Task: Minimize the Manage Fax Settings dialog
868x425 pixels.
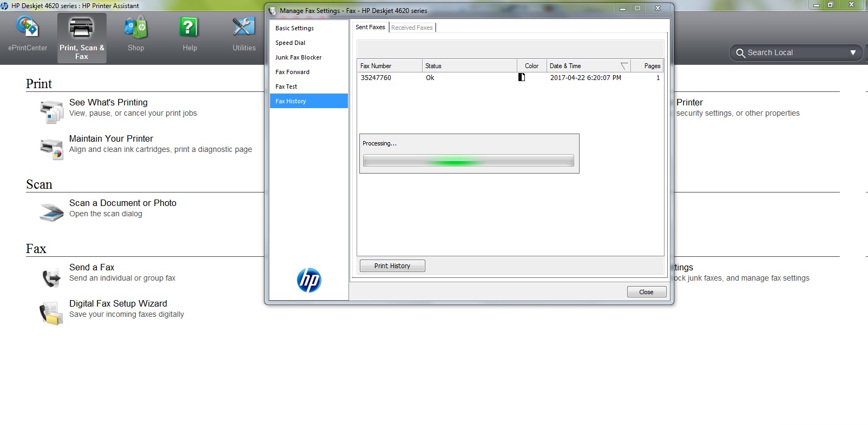Action: (622, 8)
